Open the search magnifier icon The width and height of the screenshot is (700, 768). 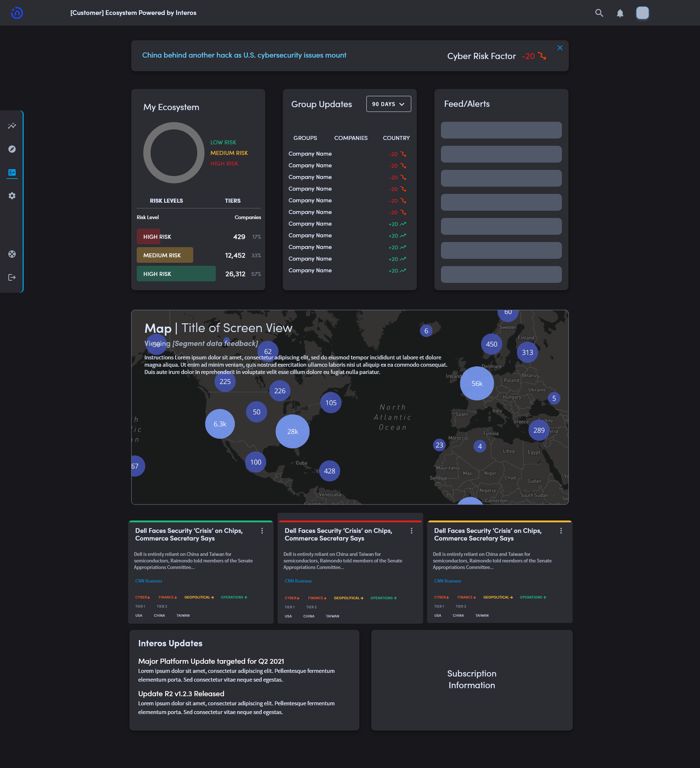[x=599, y=13]
